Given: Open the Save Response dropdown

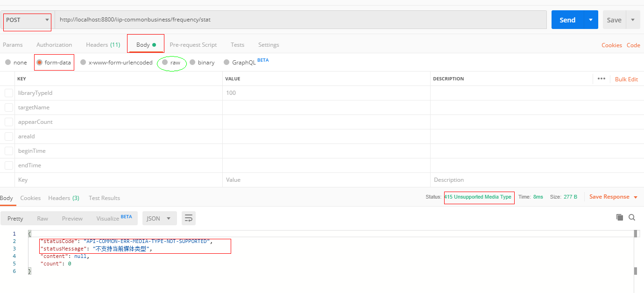Looking at the screenshot, I should click(x=613, y=197).
